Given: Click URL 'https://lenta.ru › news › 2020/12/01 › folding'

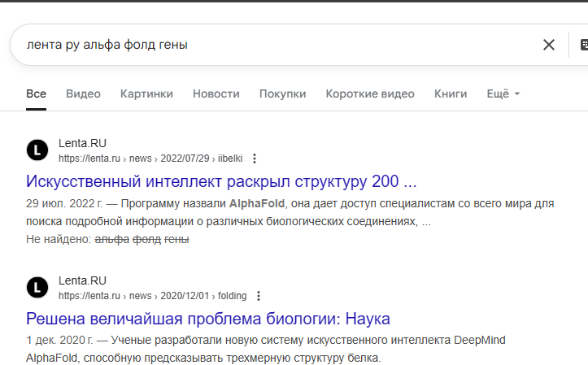Looking at the screenshot, I should (153, 296).
